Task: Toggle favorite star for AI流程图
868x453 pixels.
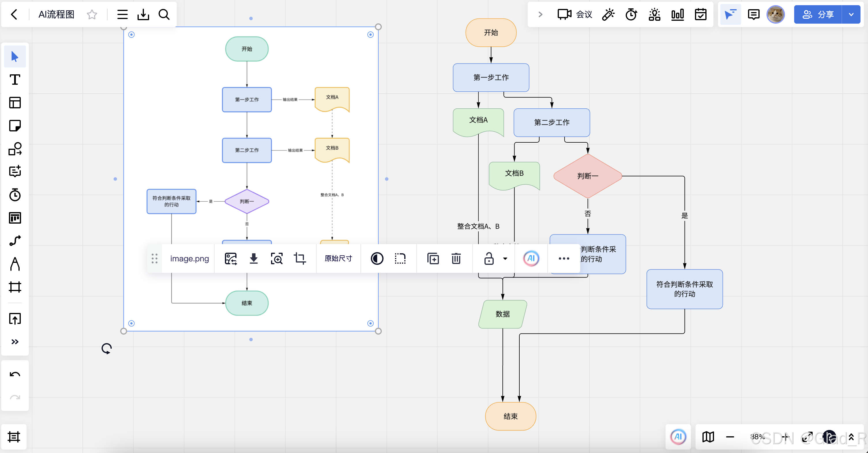Action: (92, 14)
